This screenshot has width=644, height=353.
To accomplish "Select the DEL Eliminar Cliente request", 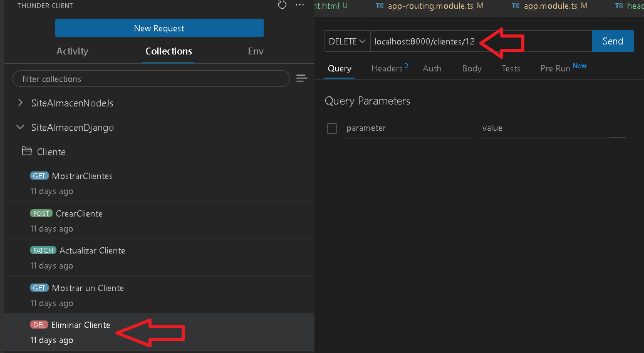I will tap(159, 332).
